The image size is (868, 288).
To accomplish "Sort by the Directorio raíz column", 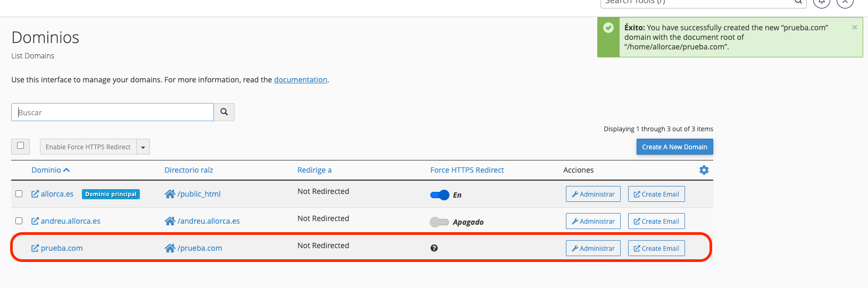I will click(188, 170).
